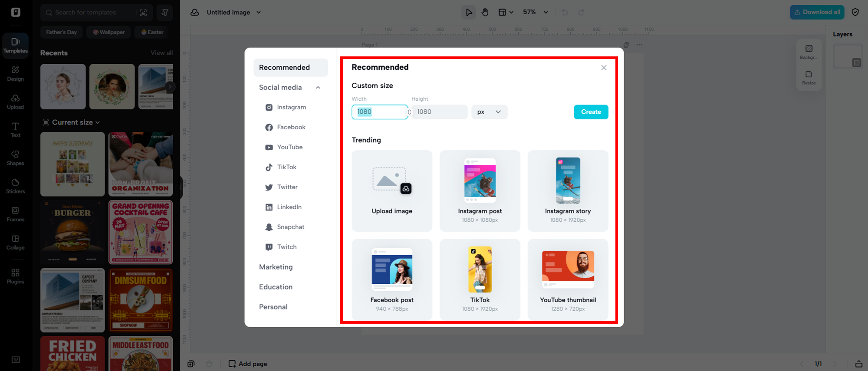Open the Background settings icon
This screenshot has width=868, height=371.
pyautogui.click(x=809, y=51)
